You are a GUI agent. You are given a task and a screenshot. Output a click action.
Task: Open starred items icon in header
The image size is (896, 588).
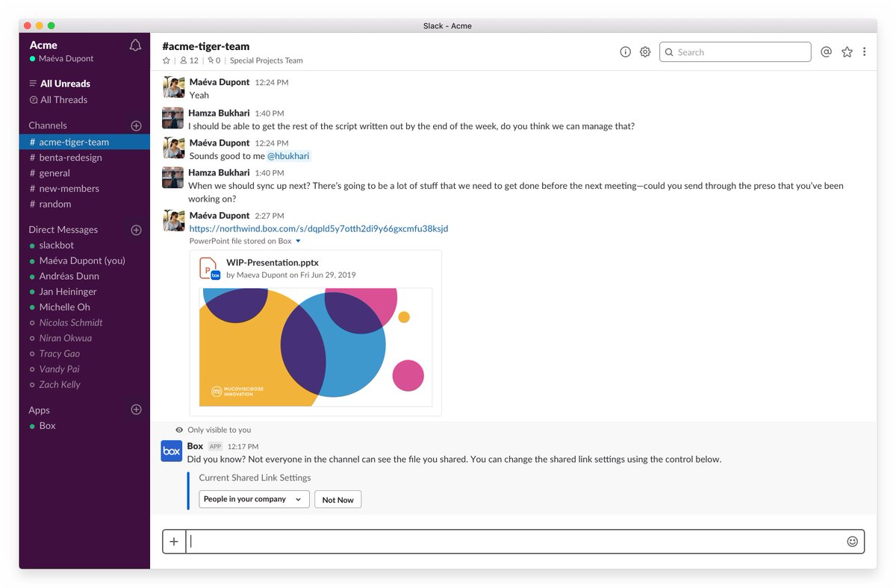click(847, 52)
